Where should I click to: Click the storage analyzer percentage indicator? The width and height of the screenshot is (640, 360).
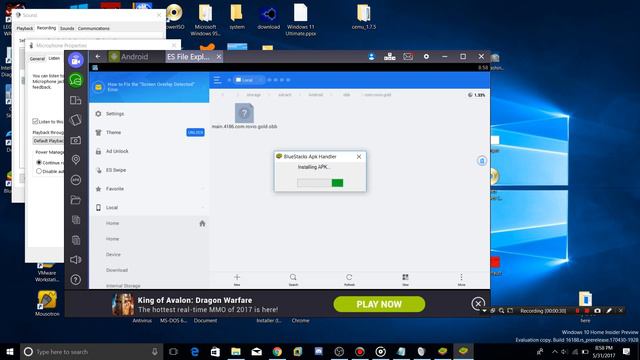pyautogui.click(x=476, y=95)
